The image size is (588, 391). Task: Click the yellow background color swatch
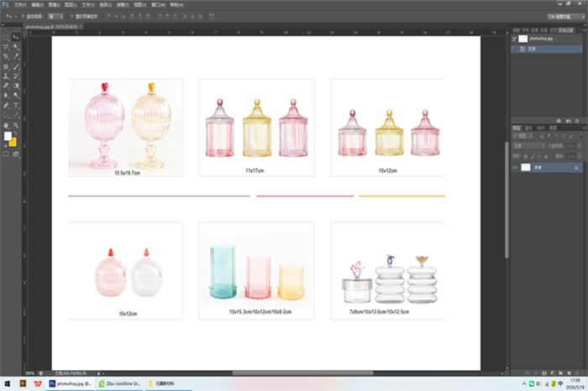(x=13, y=143)
